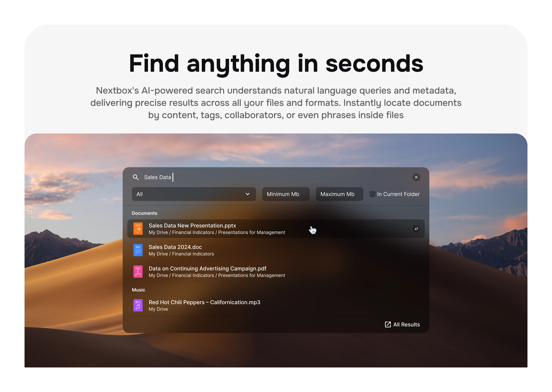552x392 pixels.
Task: Enable the In Current Folder checkbox
Action: [372, 194]
